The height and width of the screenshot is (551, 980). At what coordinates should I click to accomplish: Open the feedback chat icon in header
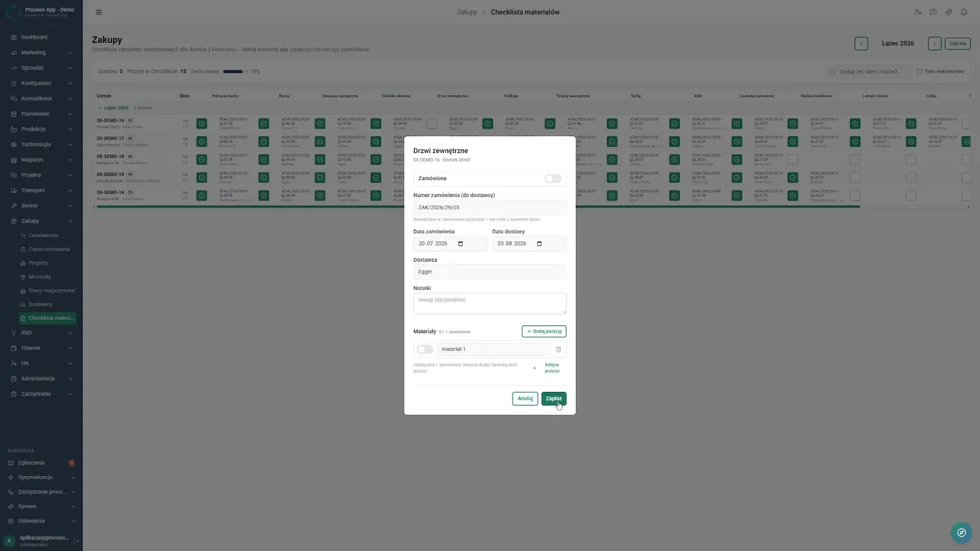(933, 12)
